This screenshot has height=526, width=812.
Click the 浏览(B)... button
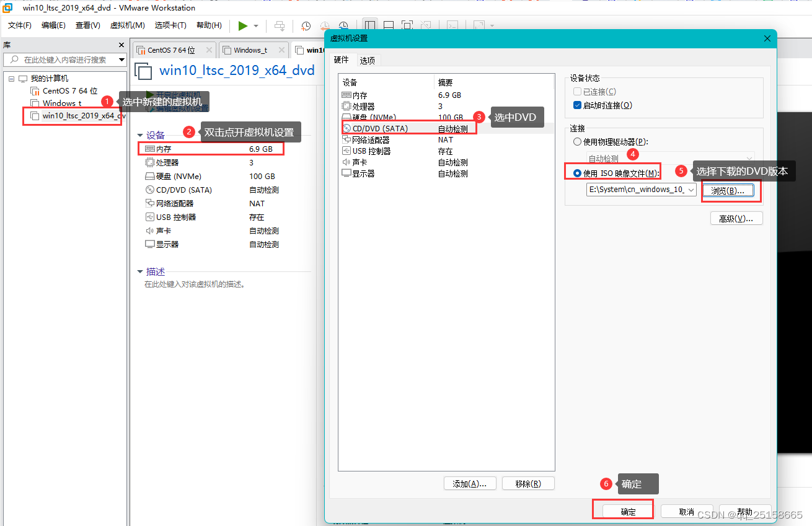[x=728, y=191]
